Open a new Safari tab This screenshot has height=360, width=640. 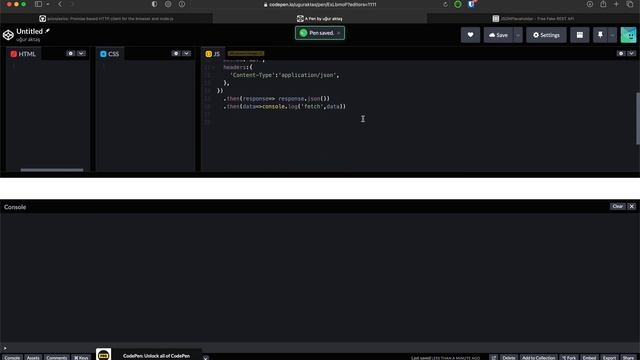616,4
